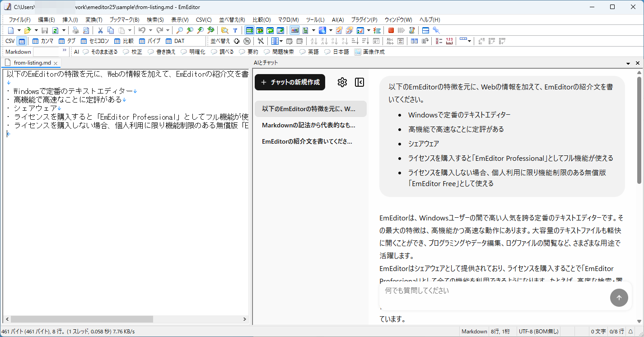This screenshot has height=337, width=644.
Task: Click the Redo arrow icon
Action: point(160,30)
